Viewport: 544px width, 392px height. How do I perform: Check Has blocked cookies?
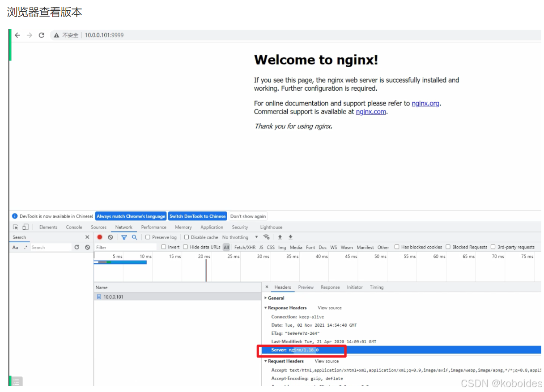397,247
